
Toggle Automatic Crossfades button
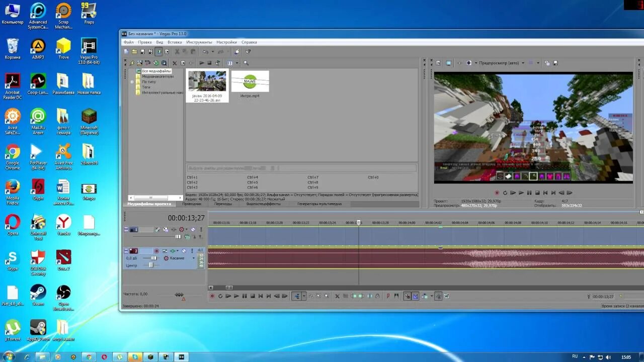pos(415,296)
